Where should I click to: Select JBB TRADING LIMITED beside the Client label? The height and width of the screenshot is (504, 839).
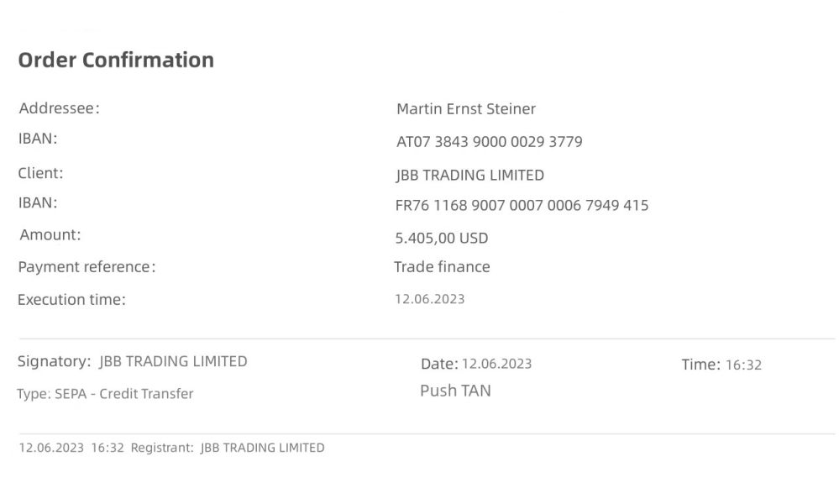point(469,176)
